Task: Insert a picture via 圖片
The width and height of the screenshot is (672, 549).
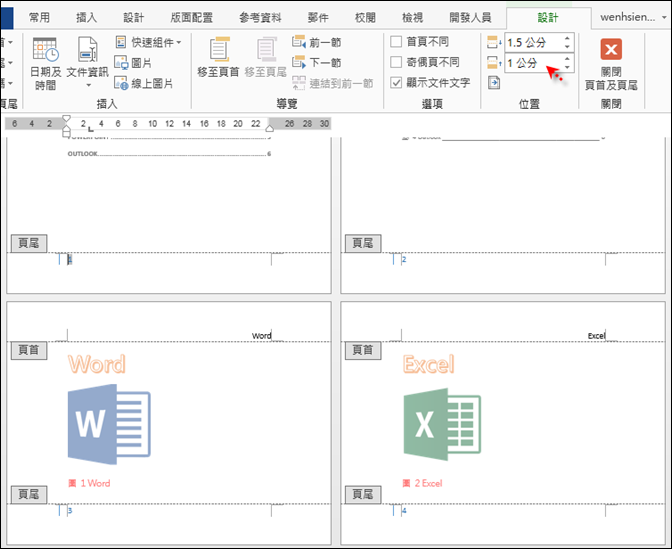Action: (x=133, y=63)
